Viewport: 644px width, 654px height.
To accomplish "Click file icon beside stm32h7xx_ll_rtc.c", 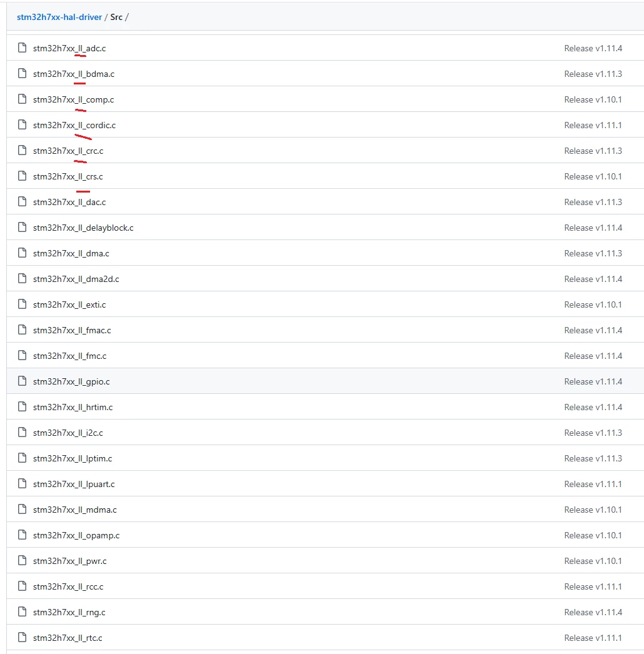I will 22,638.
